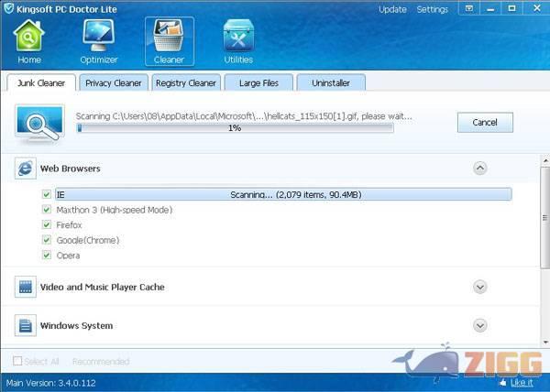Open Settings from the title bar

[432, 9]
